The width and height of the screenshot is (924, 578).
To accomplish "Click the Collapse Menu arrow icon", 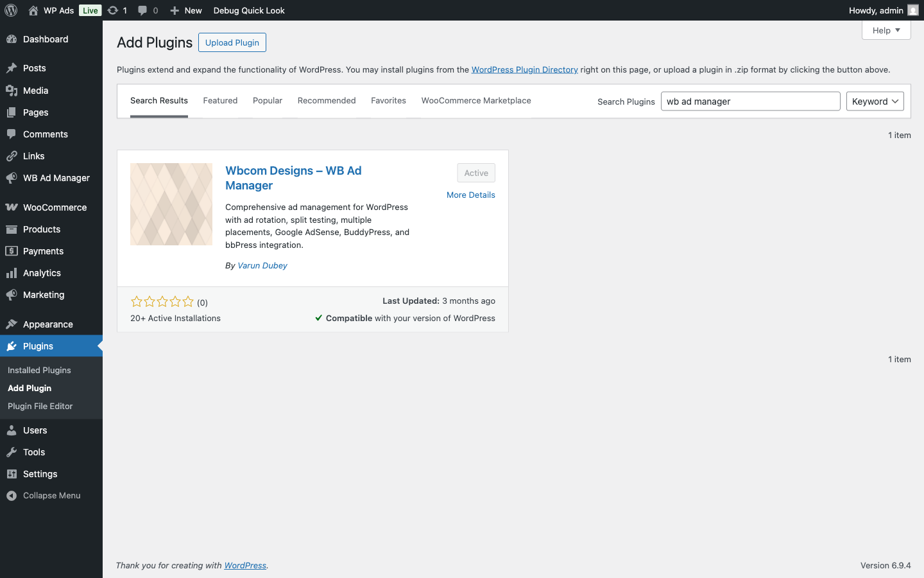I will point(12,496).
